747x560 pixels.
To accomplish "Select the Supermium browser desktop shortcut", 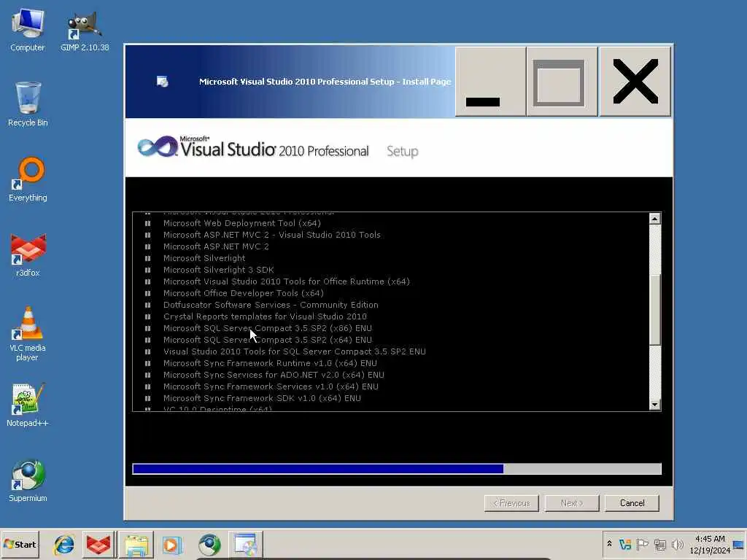I will tap(28, 480).
